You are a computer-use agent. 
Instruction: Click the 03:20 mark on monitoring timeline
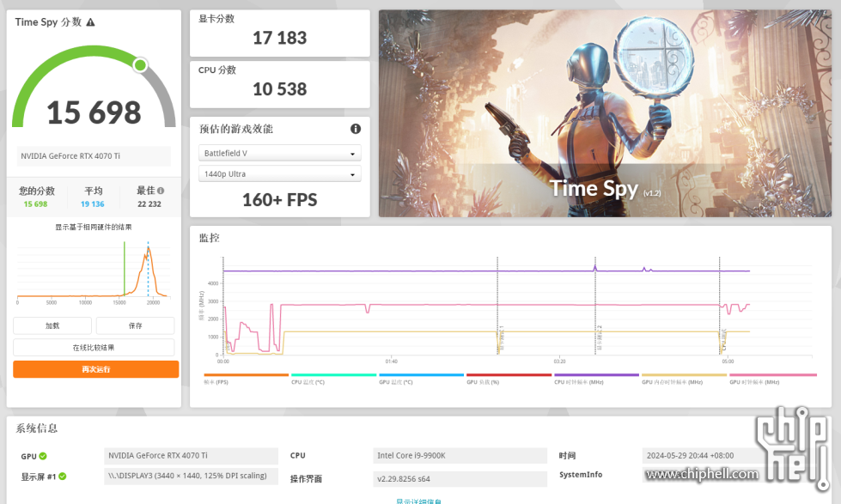[x=559, y=361]
